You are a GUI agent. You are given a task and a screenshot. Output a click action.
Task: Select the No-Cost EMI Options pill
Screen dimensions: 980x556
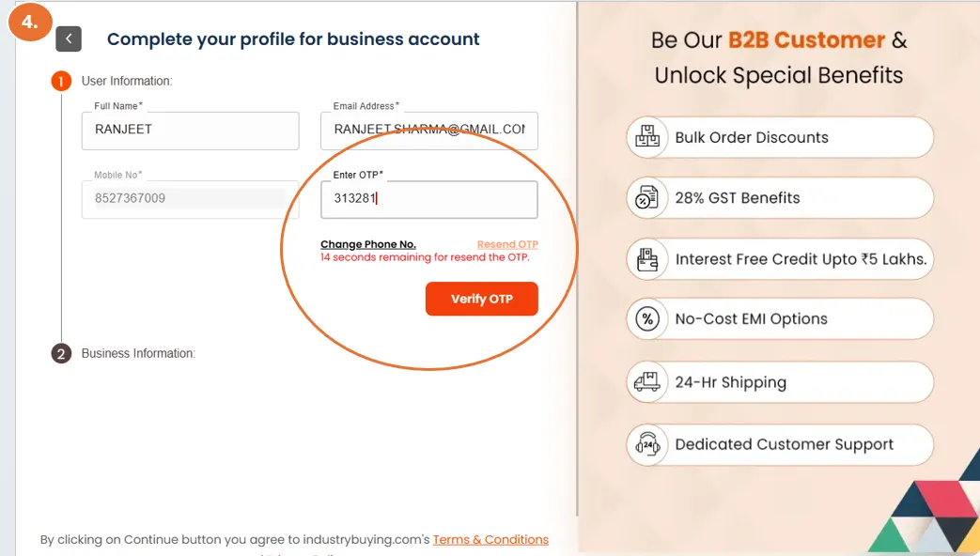click(780, 319)
